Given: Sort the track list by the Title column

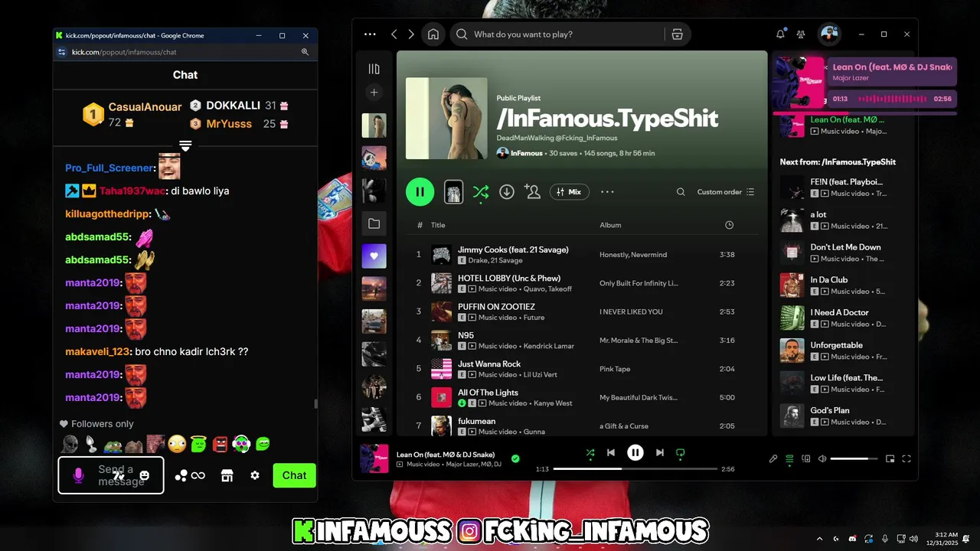Looking at the screenshot, I should [438, 225].
